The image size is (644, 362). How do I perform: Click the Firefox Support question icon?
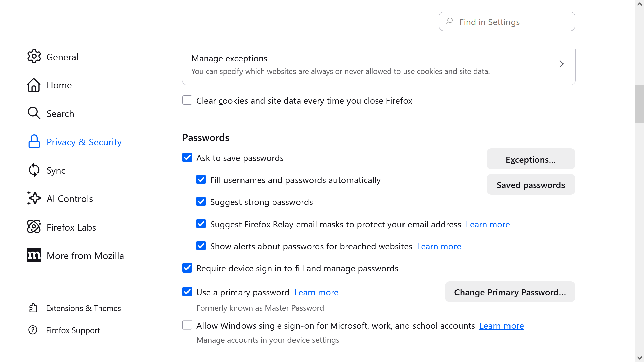point(33,330)
